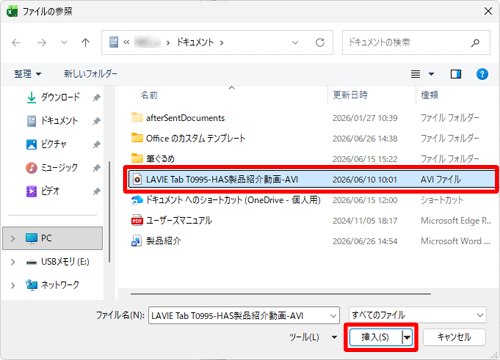Click the AVI file's media icon
This screenshot has height=360, width=500.
point(137,179)
